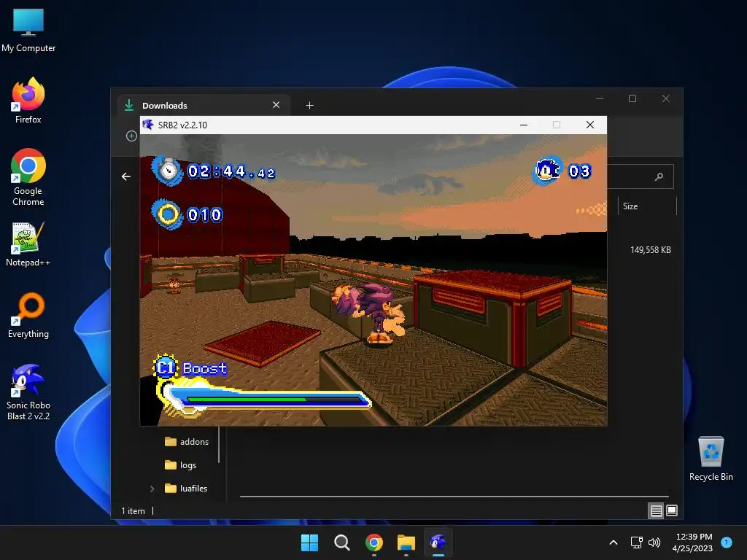Viewport: 747px width, 560px height.
Task: Switch Explorer to large thumbnails view
Action: pos(672,511)
